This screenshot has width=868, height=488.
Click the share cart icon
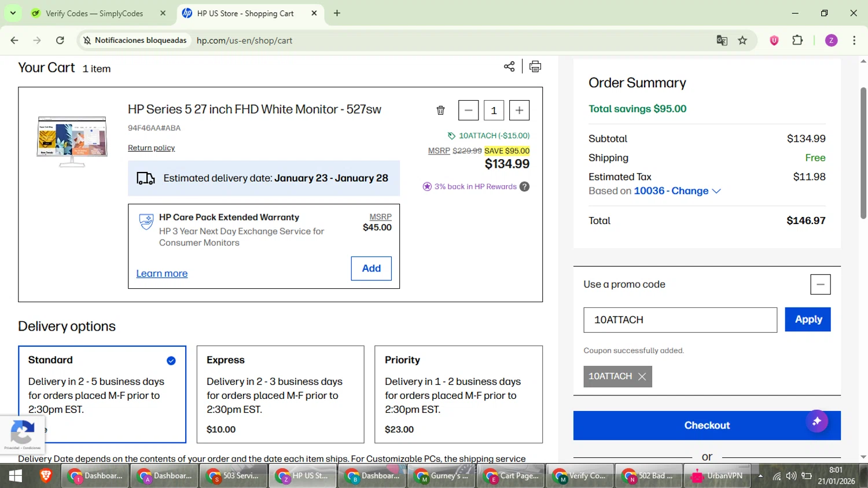coord(509,67)
